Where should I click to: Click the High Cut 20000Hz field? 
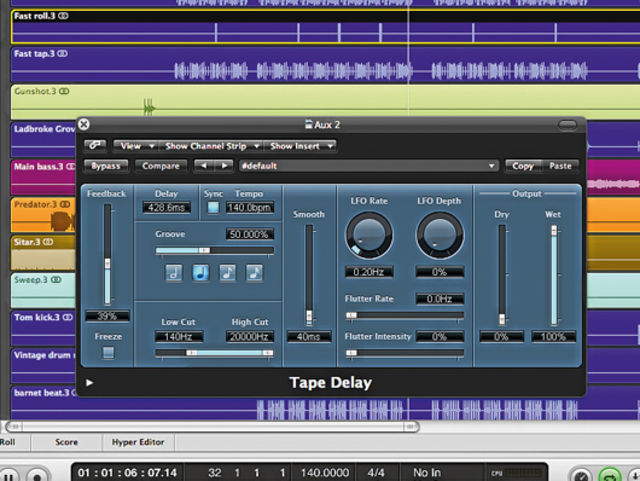tap(249, 337)
